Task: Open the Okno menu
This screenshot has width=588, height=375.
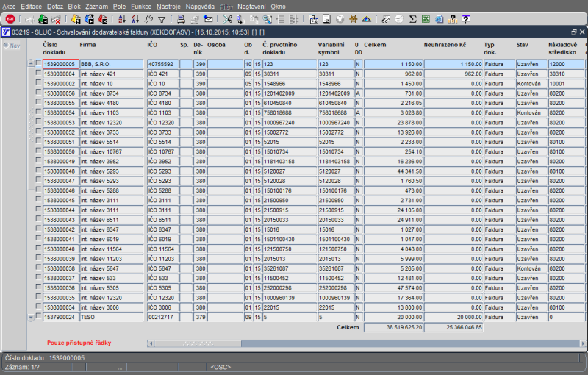Action: [x=278, y=7]
